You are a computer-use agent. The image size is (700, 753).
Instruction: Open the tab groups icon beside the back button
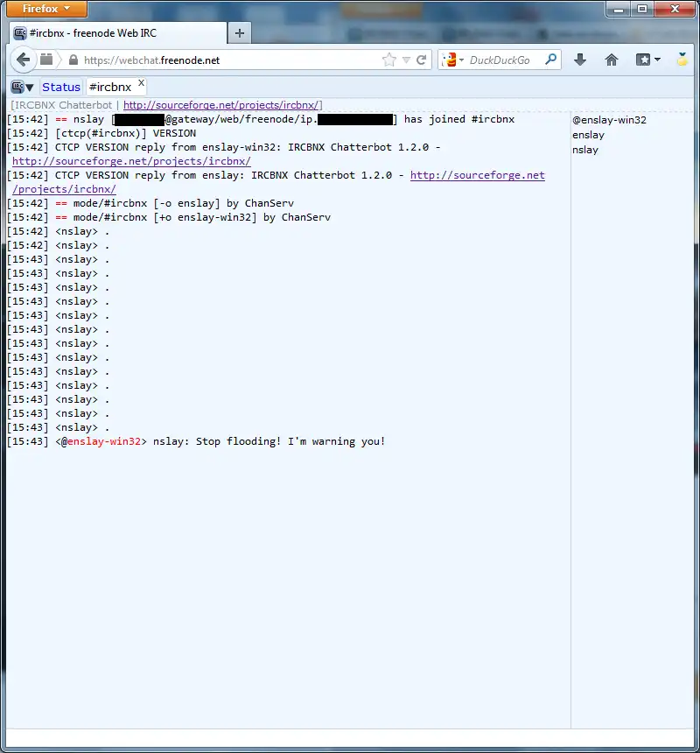(x=46, y=60)
